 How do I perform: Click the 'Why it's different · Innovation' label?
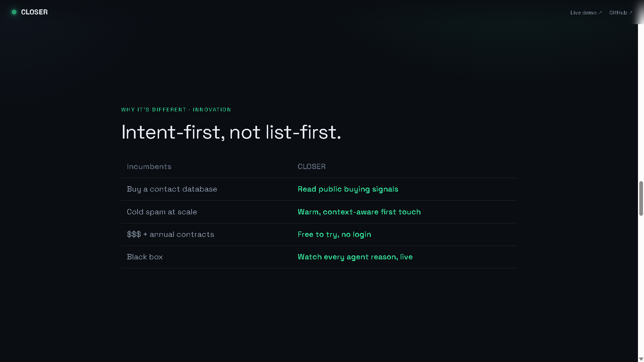(176, 110)
